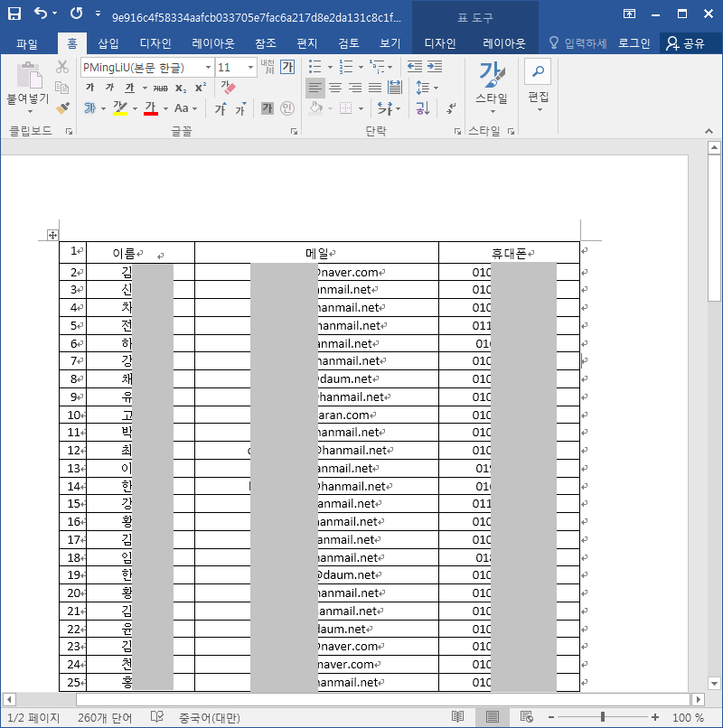Increase paragraph indent
Image resolution: width=723 pixels, height=728 pixels.
(x=435, y=67)
